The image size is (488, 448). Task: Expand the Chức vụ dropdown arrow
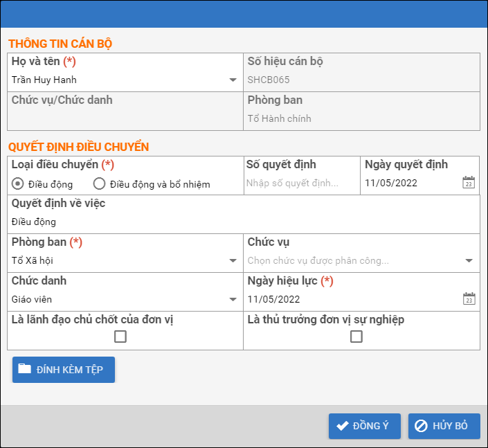point(469,261)
